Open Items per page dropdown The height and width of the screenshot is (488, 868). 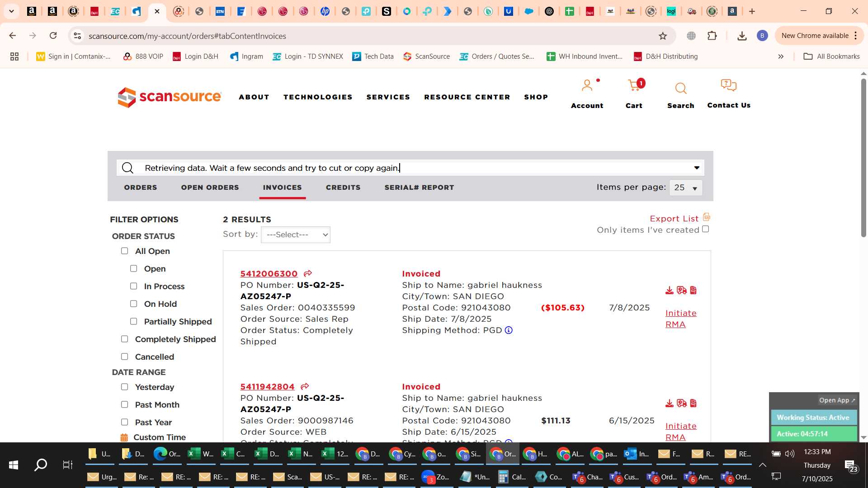coord(686,188)
